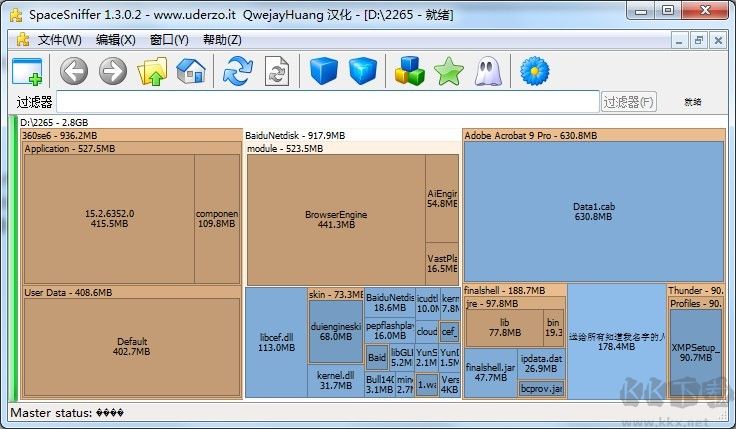Select the AiEngine 54.8MB block

coord(442,199)
